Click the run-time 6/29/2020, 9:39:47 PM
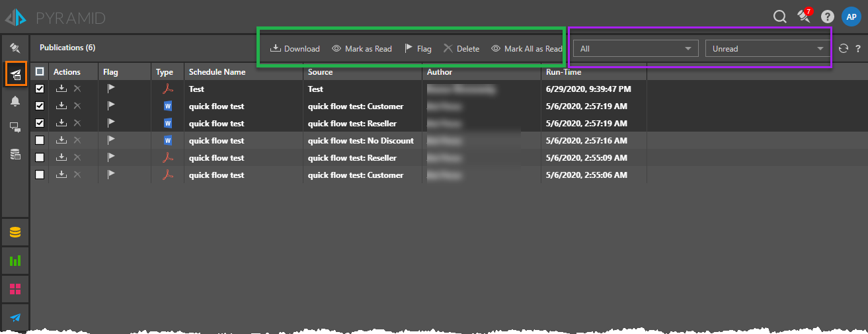The width and height of the screenshot is (868, 334). [588, 89]
